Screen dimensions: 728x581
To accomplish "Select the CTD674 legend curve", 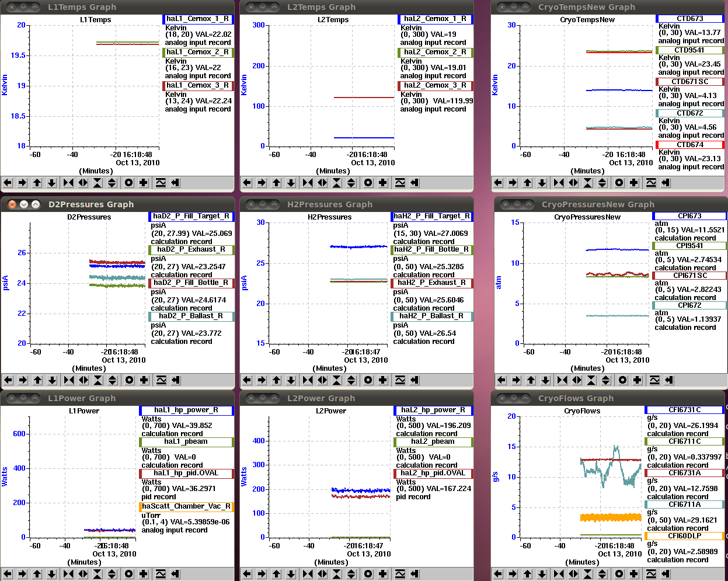I will tap(690, 145).
